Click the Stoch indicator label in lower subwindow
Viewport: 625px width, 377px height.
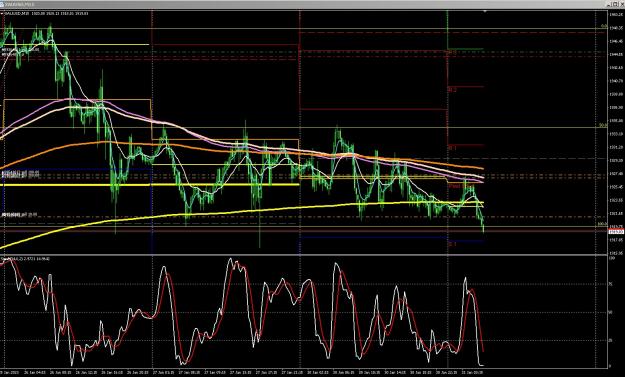(x=26, y=259)
